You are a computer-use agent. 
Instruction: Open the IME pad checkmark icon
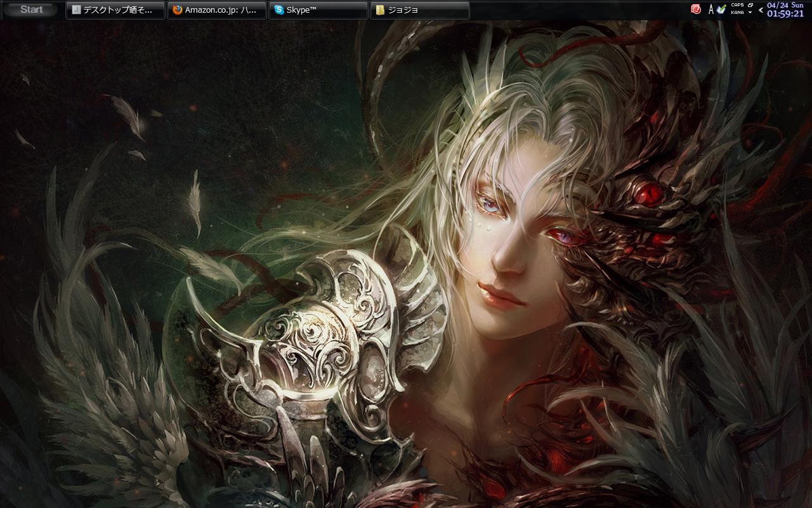click(x=721, y=9)
